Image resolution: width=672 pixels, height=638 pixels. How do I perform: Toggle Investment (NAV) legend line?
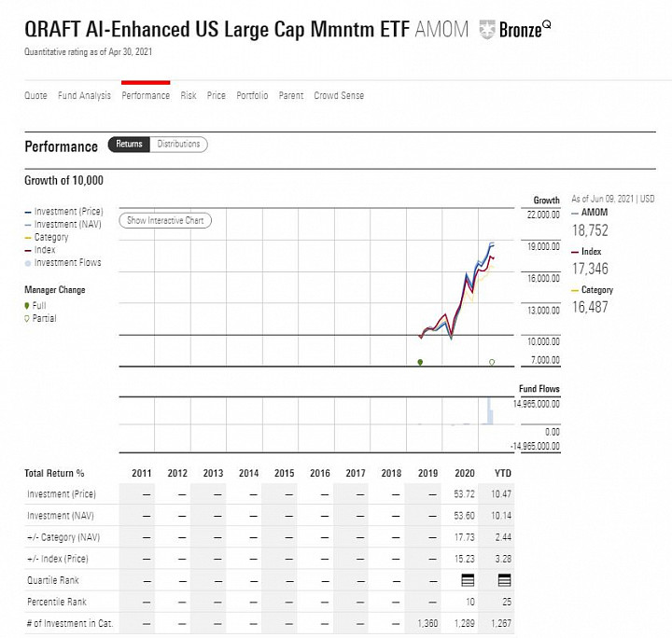63,225
